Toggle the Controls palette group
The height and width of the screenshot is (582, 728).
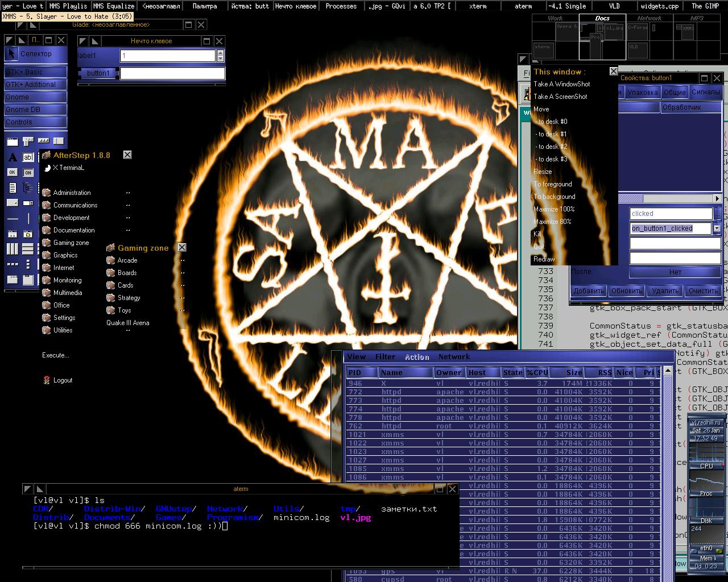coord(35,122)
